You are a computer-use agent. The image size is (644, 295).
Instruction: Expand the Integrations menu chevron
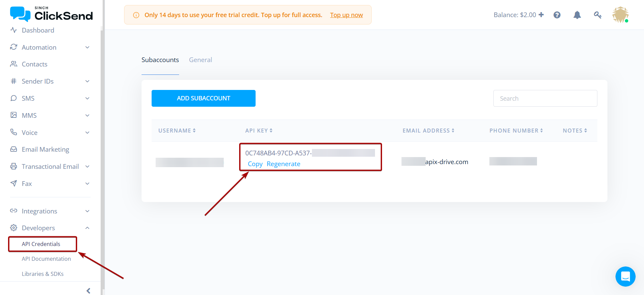coord(87,211)
